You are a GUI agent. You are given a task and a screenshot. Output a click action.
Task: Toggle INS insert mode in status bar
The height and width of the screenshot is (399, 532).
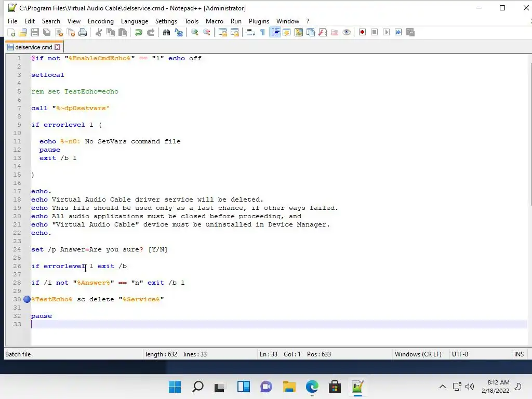[x=519, y=354]
